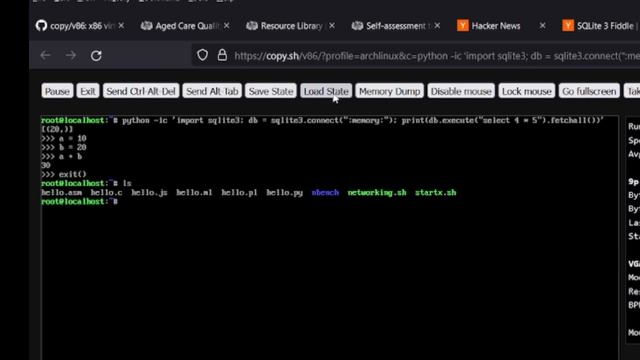Close the Self-assessment tab
Image resolution: width=640 pixels, height=360 pixels.
pos(437,26)
